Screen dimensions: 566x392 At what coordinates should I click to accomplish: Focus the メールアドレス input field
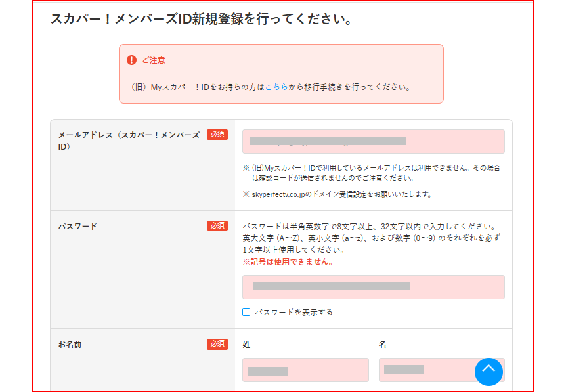[x=373, y=141]
